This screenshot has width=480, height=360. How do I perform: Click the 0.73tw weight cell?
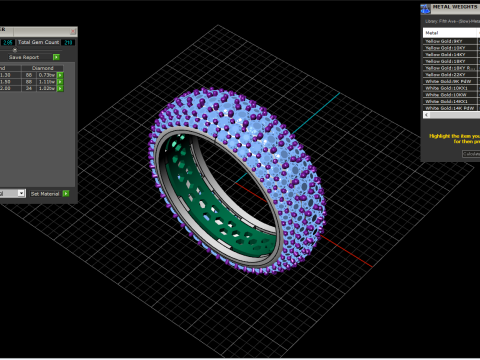tap(47, 75)
